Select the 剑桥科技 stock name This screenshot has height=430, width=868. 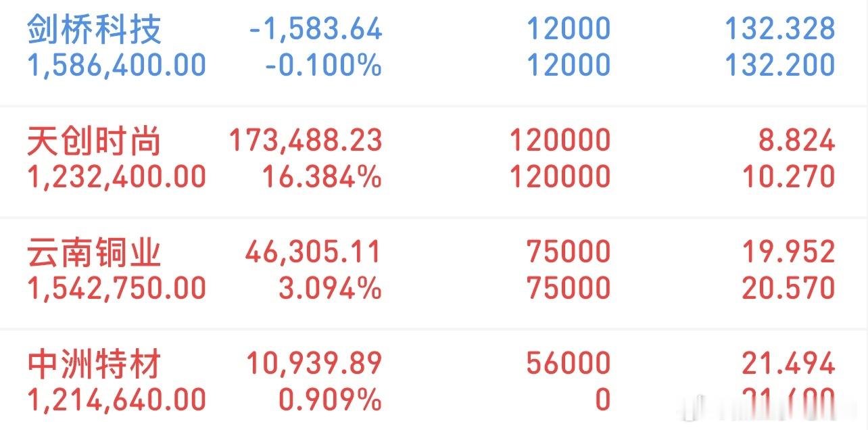tap(95, 30)
